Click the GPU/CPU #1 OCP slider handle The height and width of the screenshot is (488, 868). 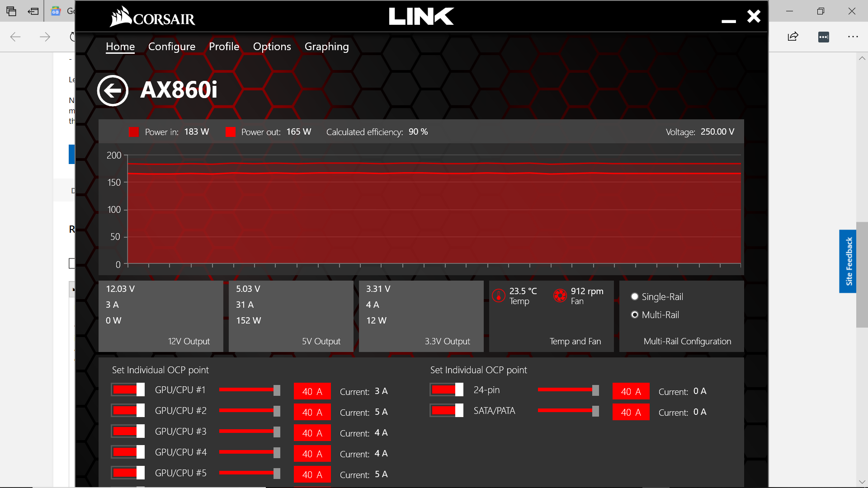point(277,390)
